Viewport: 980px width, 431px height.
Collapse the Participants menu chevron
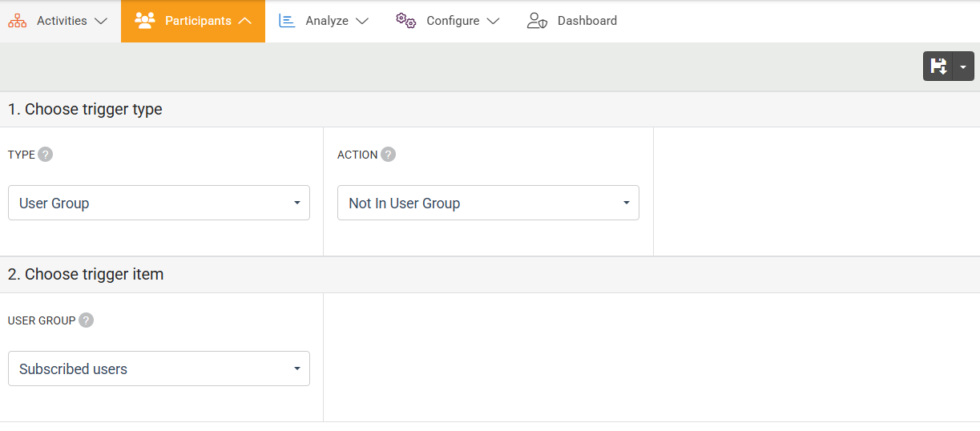(x=245, y=22)
